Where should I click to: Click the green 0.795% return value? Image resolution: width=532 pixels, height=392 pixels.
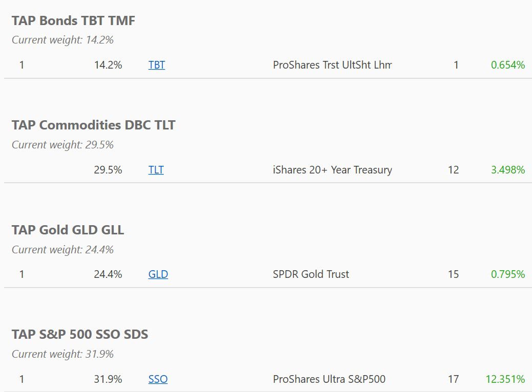coord(508,274)
